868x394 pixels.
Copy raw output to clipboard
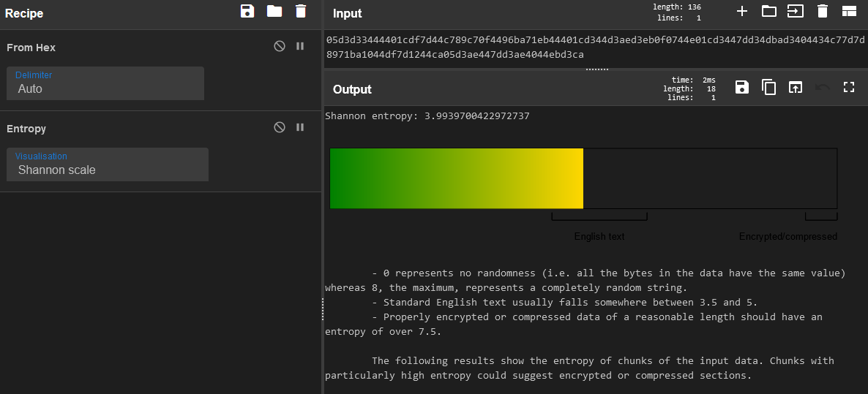pos(768,88)
